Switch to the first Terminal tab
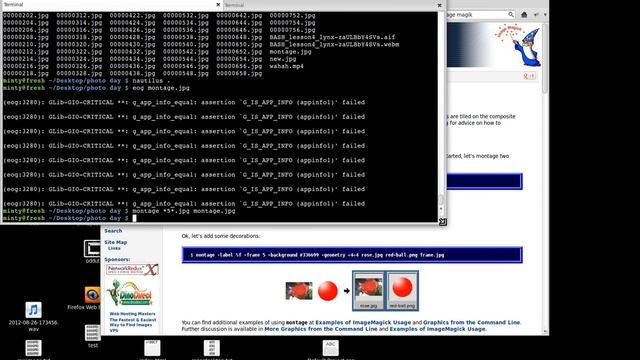This screenshot has width=640, height=360. tap(110, 5)
